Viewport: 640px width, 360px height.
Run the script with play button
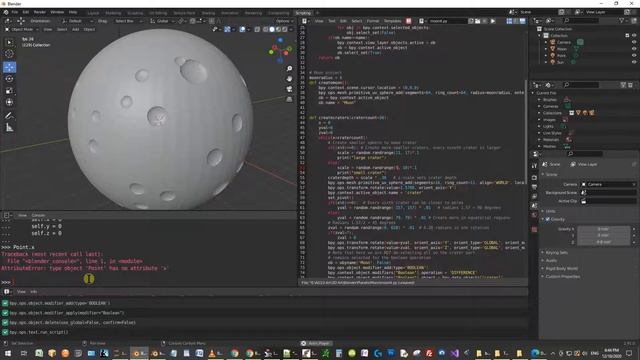pos(493,21)
